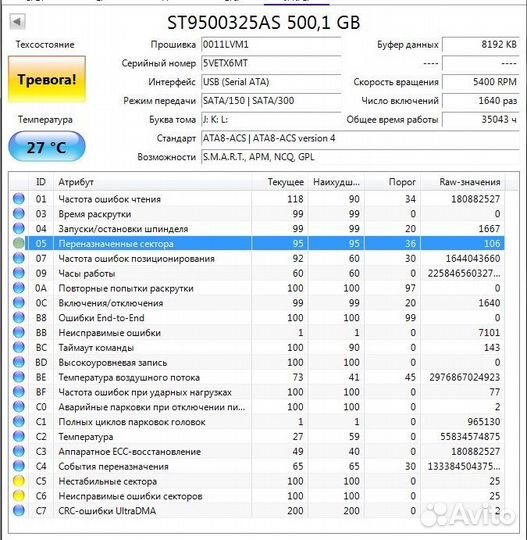Click status icon for Аппаратное ECC-восстановление
Screen dimensions: 527x540
pos(19,451)
